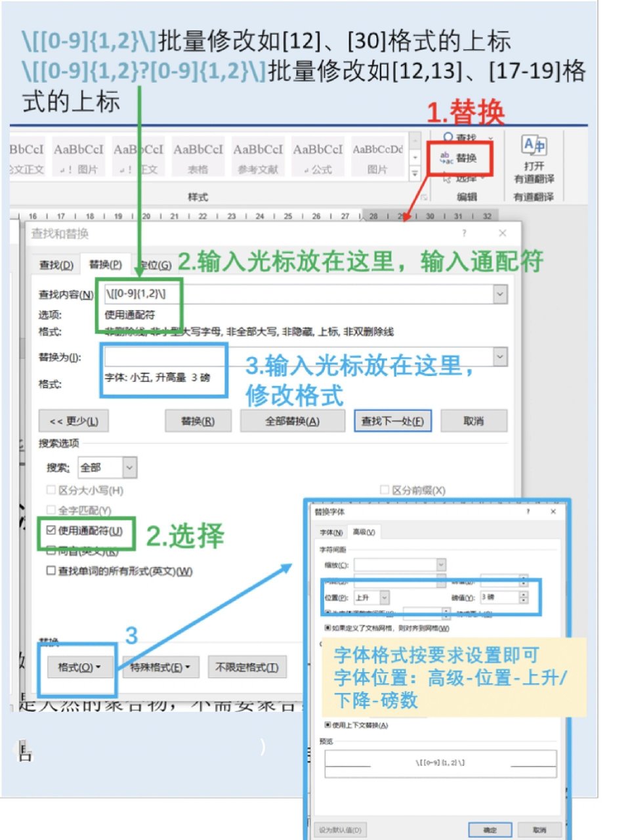This screenshot has height=840, width=630.
Task: Click the 替换 command in the ribbon 编辑 group
Action: (459, 158)
